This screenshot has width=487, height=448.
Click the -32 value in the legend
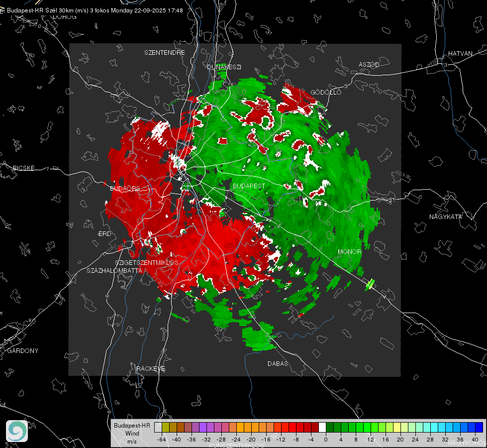206,440
